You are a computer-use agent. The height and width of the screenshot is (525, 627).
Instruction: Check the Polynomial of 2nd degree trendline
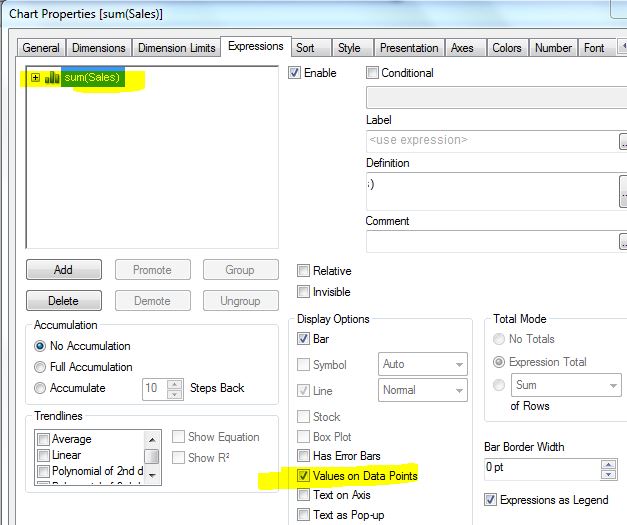tap(43, 471)
